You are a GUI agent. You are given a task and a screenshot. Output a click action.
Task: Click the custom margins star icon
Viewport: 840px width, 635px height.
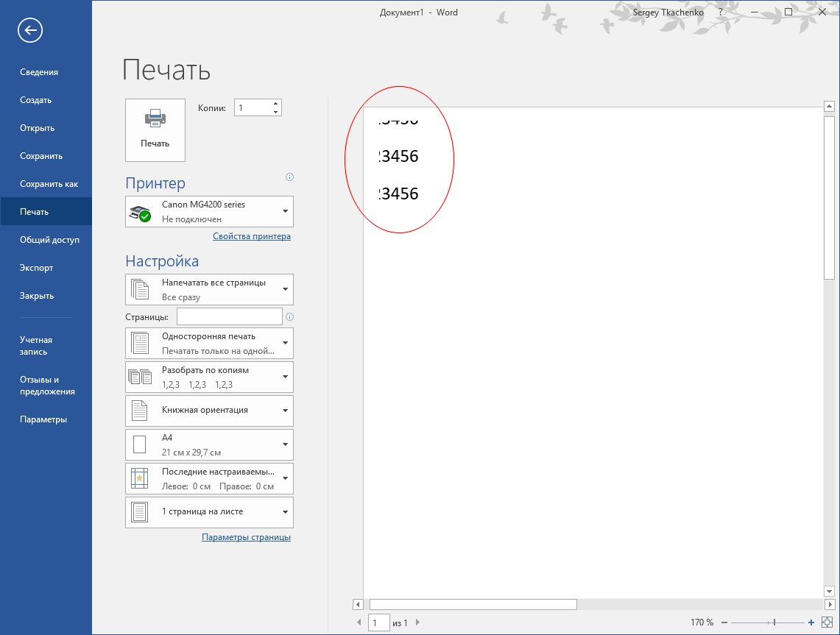139,478
